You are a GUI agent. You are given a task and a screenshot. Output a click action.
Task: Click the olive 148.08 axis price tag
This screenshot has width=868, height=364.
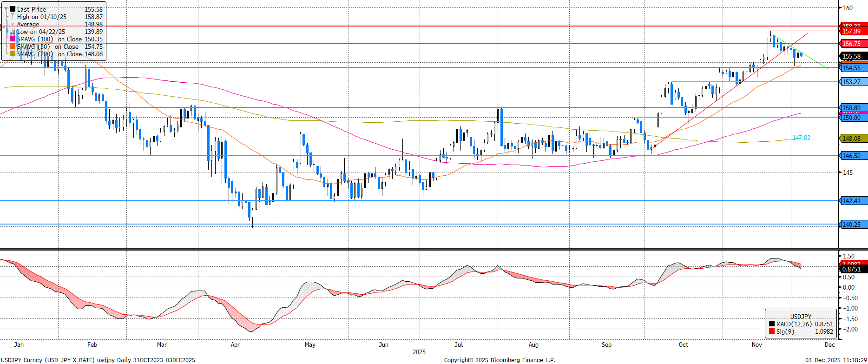pos(853,139)
